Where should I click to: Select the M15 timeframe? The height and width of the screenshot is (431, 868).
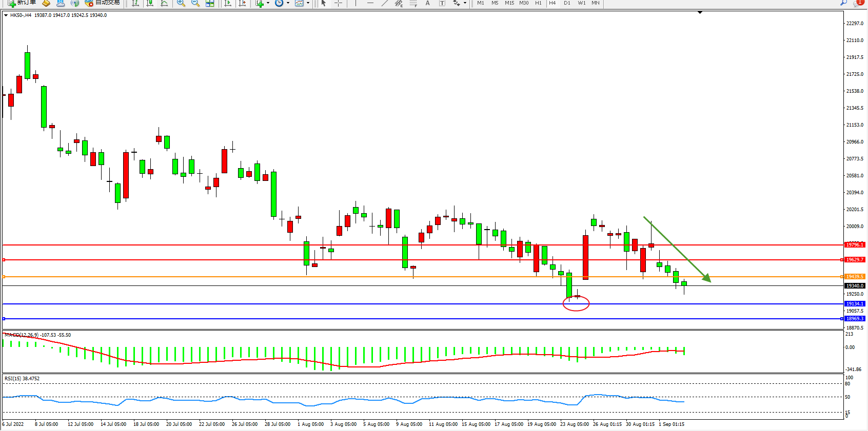pos(509,3)
